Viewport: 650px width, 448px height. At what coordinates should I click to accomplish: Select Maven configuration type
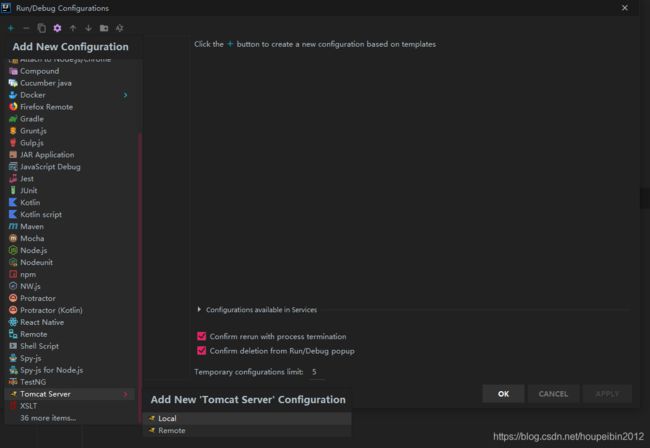point(32,227)
